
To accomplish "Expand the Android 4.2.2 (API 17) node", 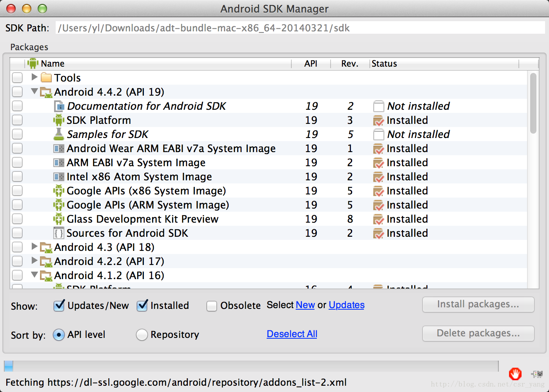I will (35, 260).
